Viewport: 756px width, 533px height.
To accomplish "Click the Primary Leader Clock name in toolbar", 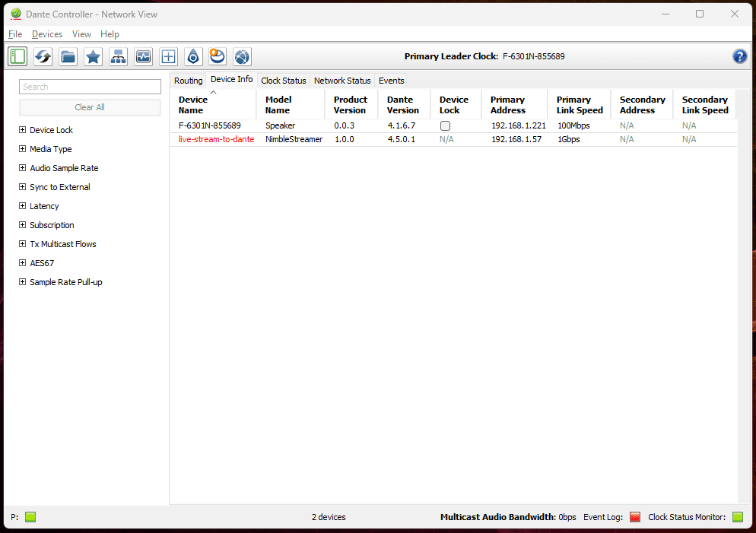I will 533,56.
